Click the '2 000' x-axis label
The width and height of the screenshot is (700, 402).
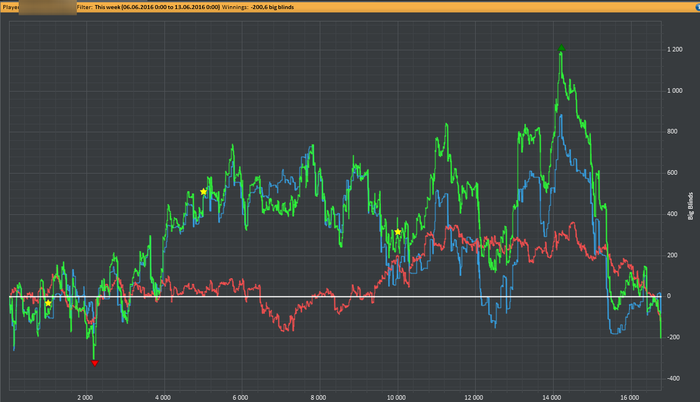click(85, 398)
